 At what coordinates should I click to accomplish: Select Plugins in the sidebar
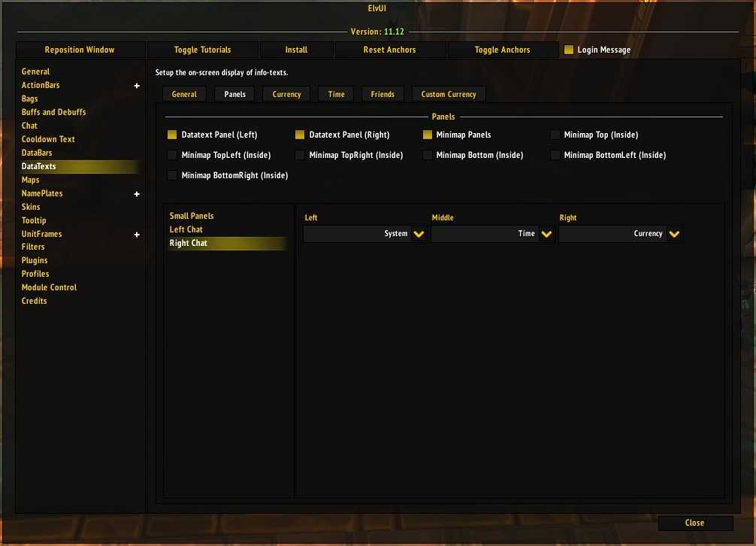[x=35, y=260]
